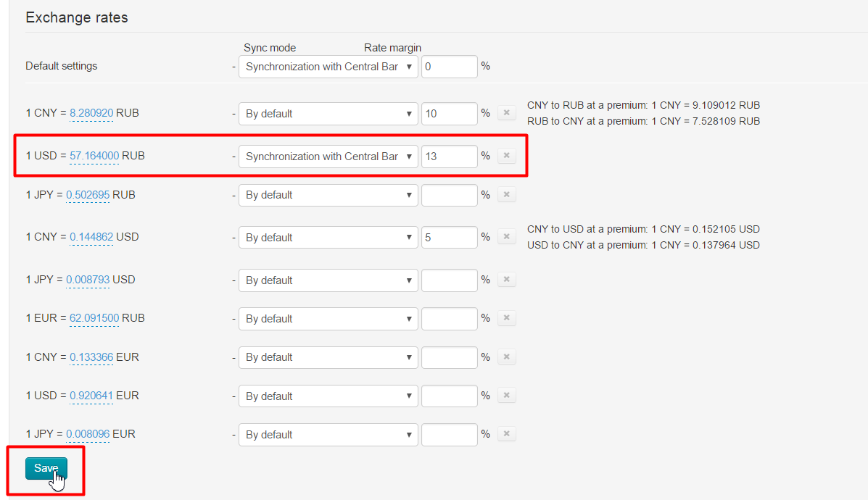
Task: Edit the 62.091500 EUR to RUB rate link
Action: click(x=94, y=318)
